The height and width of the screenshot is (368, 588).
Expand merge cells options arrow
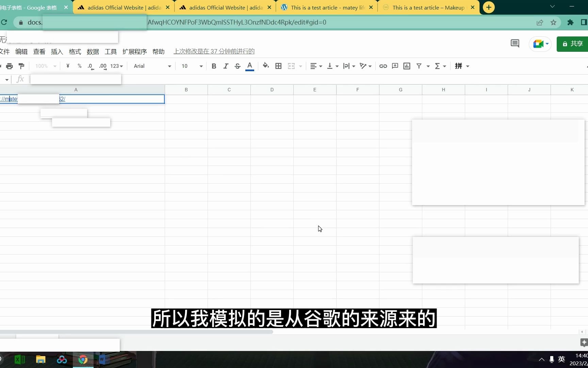click(x=300, y=66)
